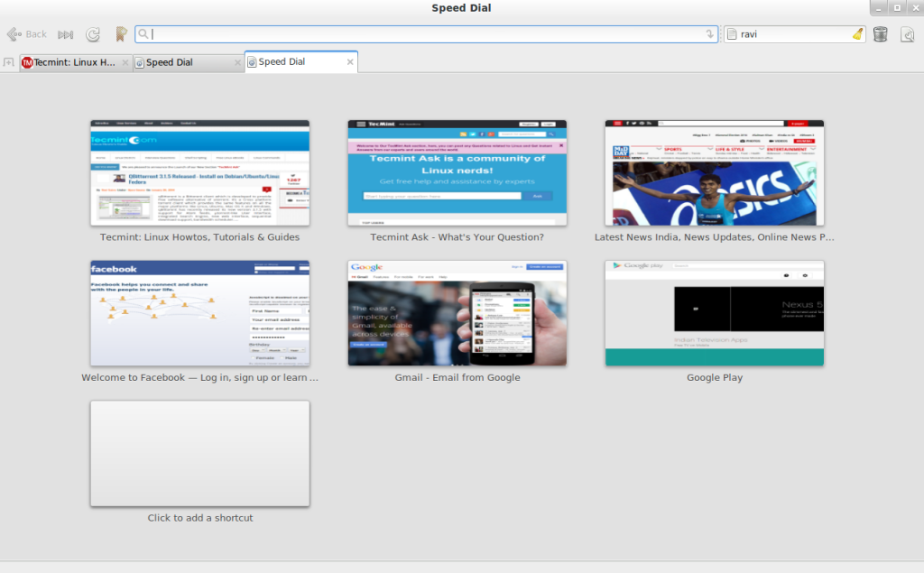
Task: Click the next page skip-forward icon
Action: [65, 34]
